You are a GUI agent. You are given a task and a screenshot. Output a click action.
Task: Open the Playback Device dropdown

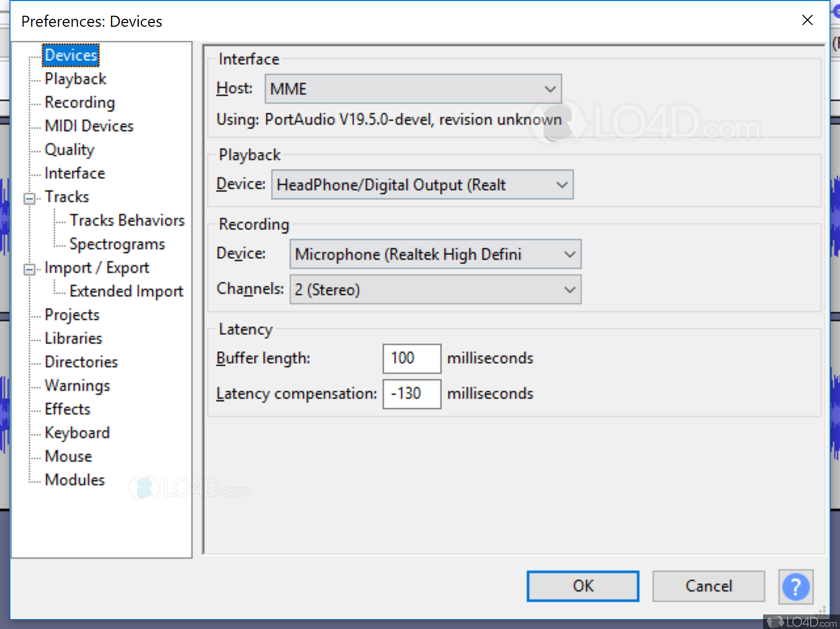coord(422,185)
